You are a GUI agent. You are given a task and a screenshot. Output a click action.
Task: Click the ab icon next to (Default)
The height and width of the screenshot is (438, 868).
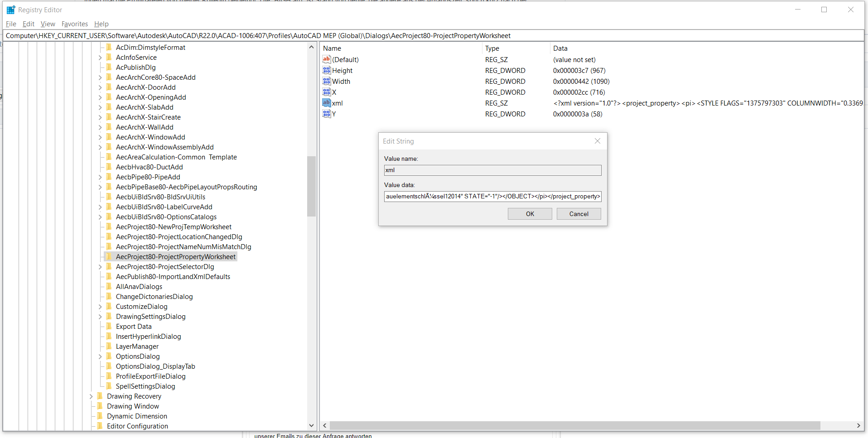click(x=326, y=59)
